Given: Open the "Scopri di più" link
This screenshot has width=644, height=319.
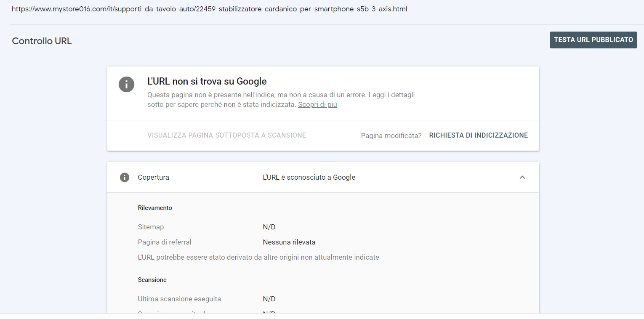Looking at the screenshot, I should [317, 105].
